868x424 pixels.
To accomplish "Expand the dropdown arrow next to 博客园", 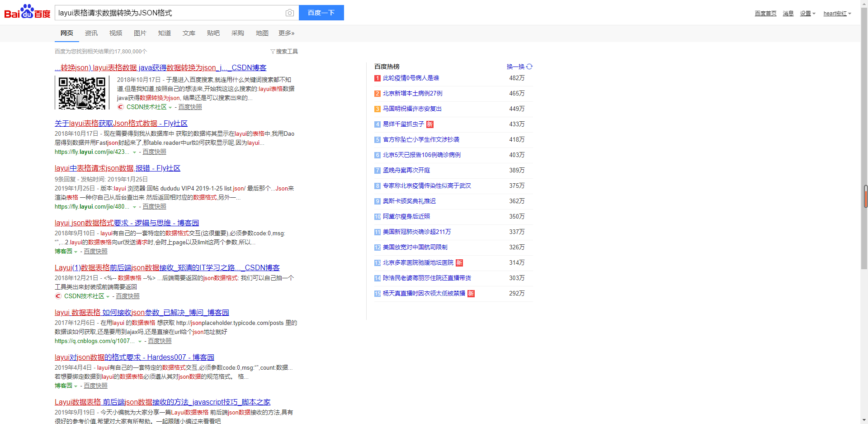I will 75,251.
